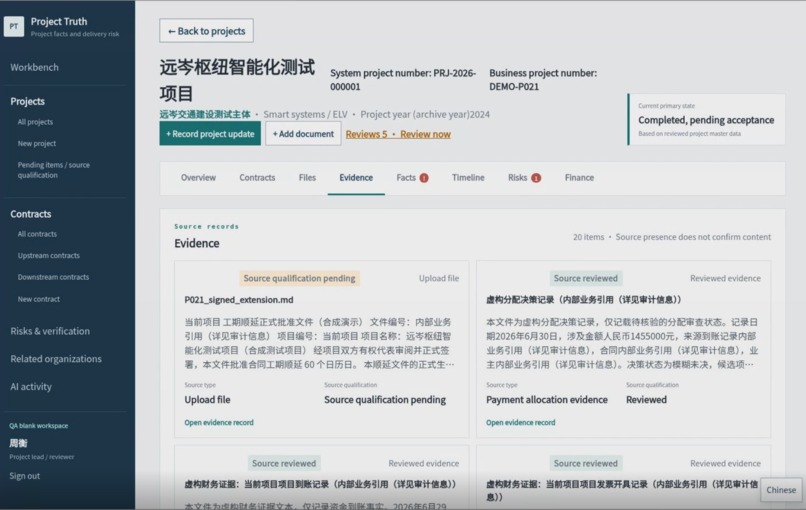806x510 pixels.
Task: Switch to the Overview tab
Action: click(198, 177)
